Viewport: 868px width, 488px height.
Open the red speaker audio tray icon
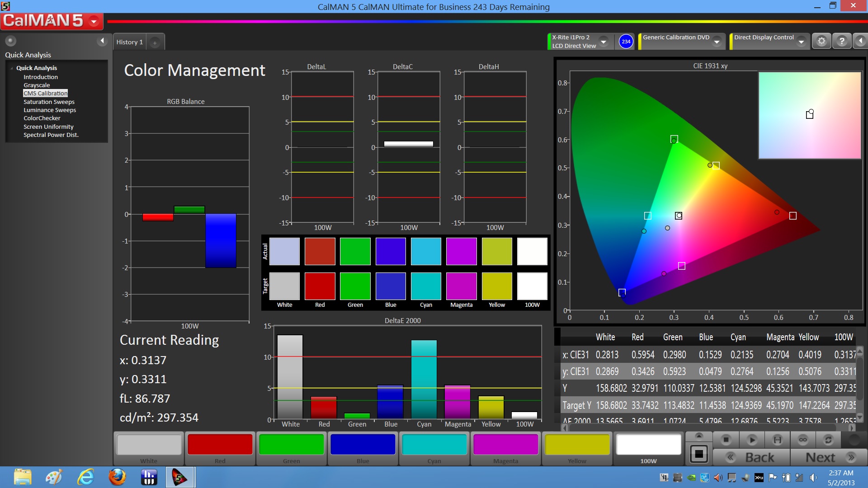[x=718, y=478]
